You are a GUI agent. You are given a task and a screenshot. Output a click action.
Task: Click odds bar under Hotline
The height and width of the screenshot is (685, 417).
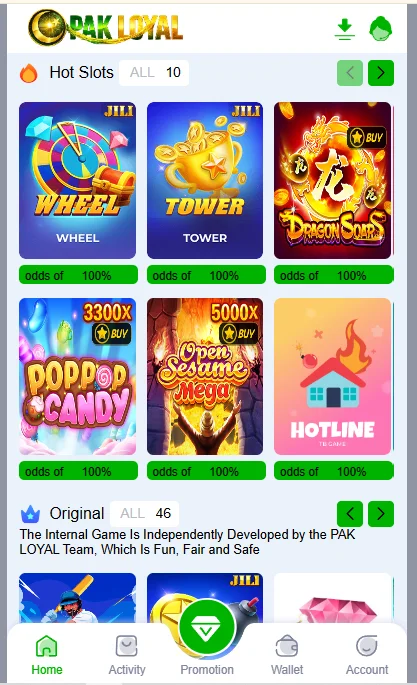coord(334,471)
